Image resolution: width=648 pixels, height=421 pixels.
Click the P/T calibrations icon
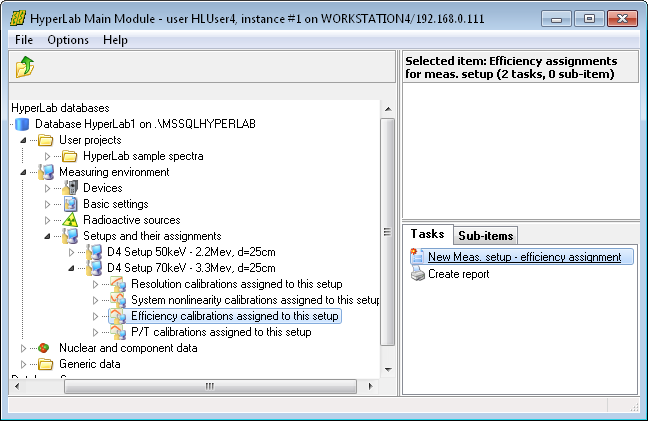click(x=118, y=332)
